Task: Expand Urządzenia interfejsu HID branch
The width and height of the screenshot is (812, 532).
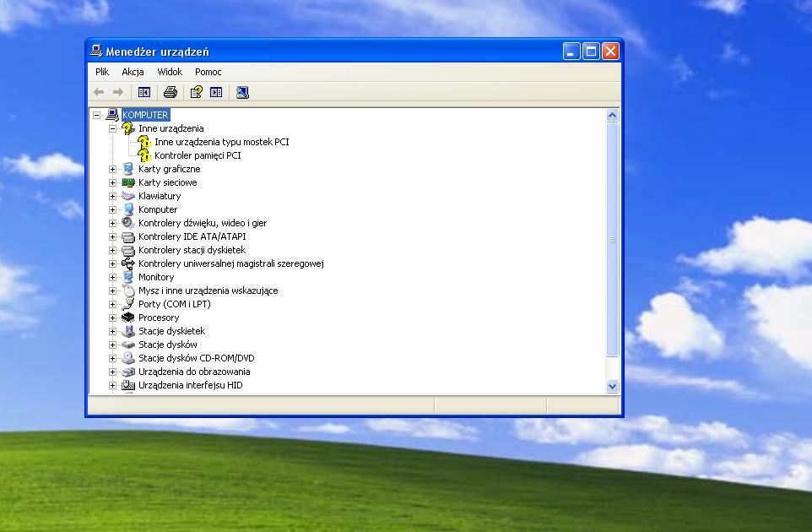Action: (112, 385)
